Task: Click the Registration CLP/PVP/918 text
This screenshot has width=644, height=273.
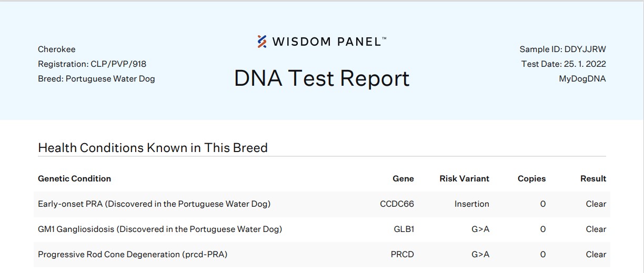Action: tap(92, 64)
